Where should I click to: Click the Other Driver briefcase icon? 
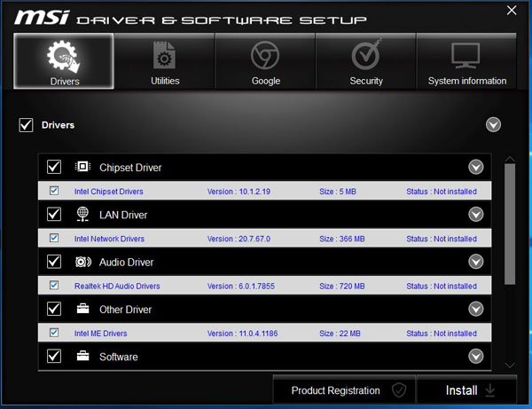82,309
